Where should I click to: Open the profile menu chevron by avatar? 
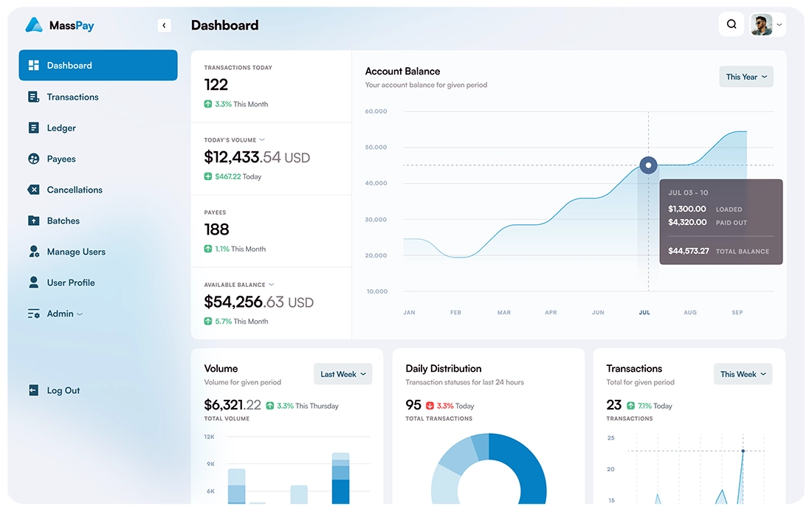pos(779,25)
